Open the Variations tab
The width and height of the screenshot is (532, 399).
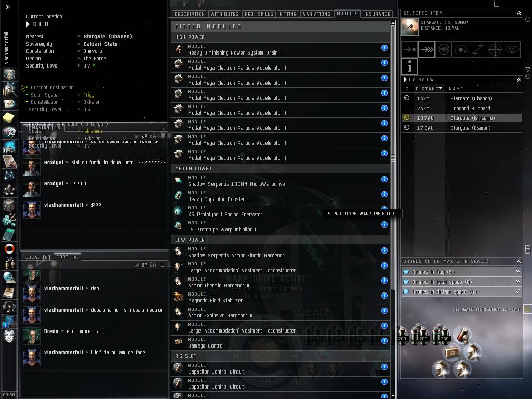coord(316,14)
